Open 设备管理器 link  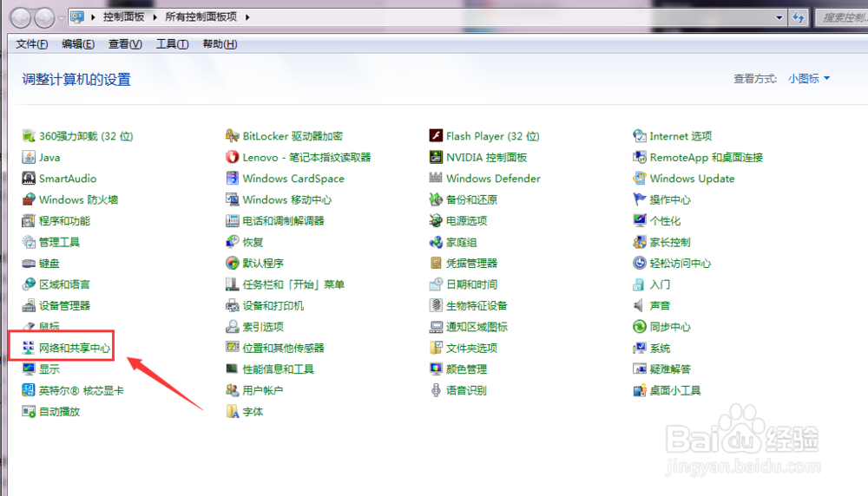pyautogui.click(x=64, y=305)
